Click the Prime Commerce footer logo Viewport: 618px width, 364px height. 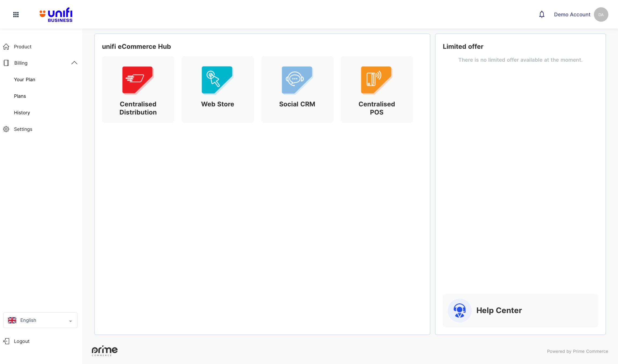coord(105,351)
